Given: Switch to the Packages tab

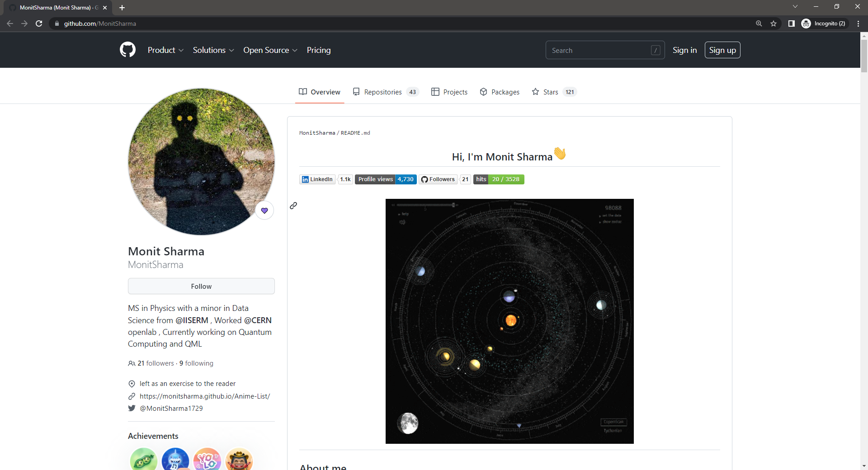Looking at the screenshot, I should (500, 92).
